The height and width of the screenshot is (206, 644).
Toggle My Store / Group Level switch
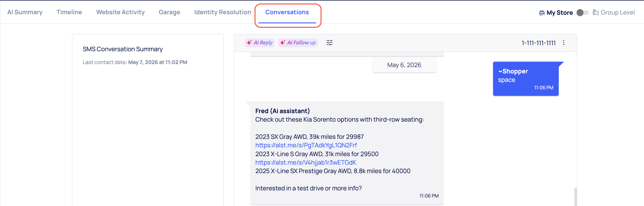click(583, 13)
